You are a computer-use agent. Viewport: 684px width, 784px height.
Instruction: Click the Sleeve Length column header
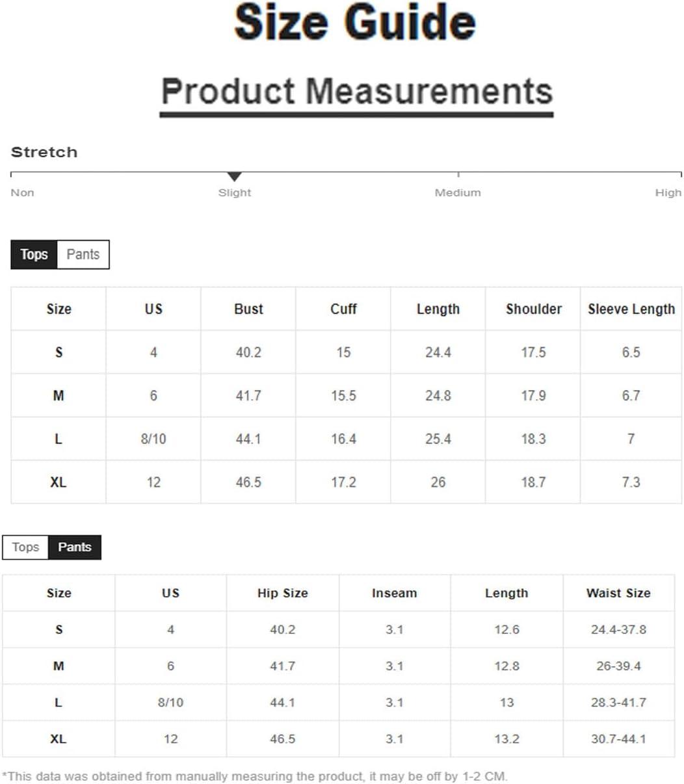631,309
